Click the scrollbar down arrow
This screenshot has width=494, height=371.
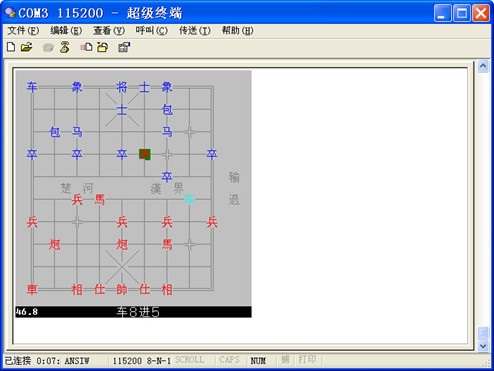(483, 346)
